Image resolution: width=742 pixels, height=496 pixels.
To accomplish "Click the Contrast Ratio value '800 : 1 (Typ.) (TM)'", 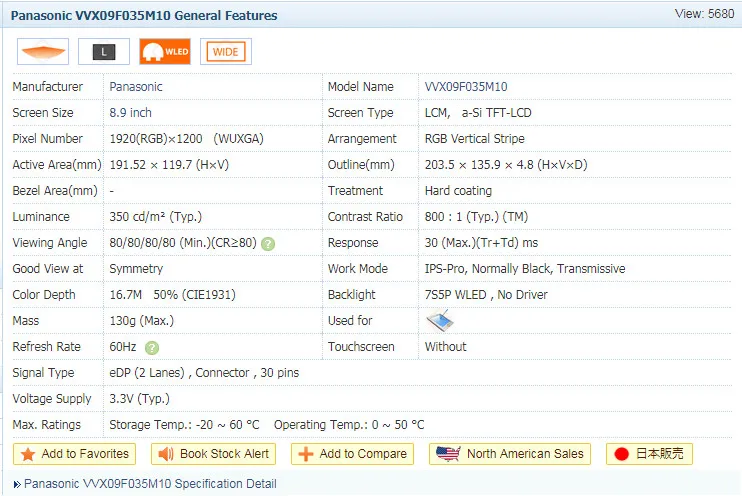I will click(x=476, y=217).
